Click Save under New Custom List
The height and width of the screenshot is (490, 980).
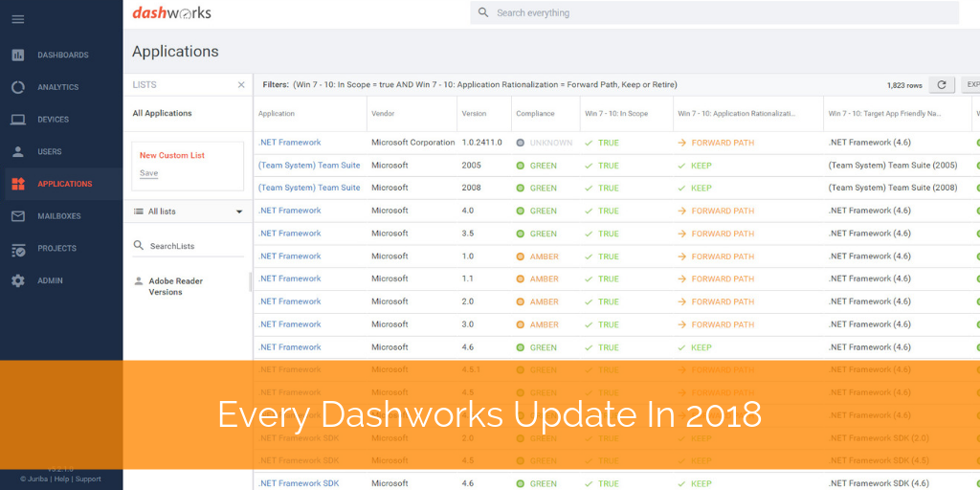click(x=148, y=173)
